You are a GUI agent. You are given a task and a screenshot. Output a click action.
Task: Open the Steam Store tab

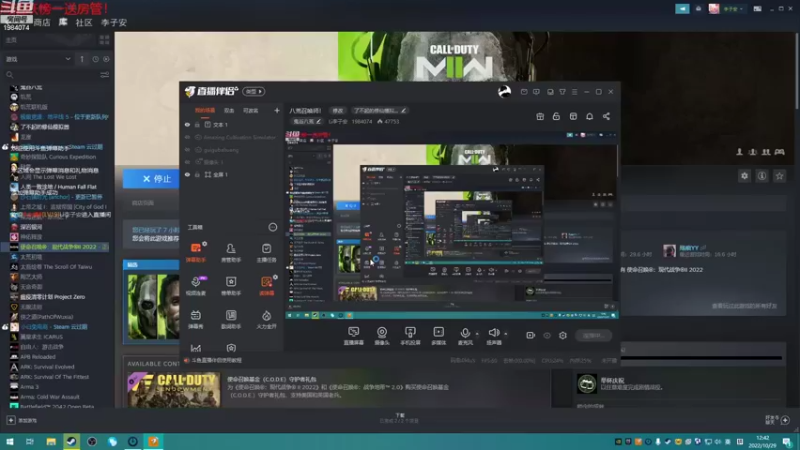coord(42,22)
